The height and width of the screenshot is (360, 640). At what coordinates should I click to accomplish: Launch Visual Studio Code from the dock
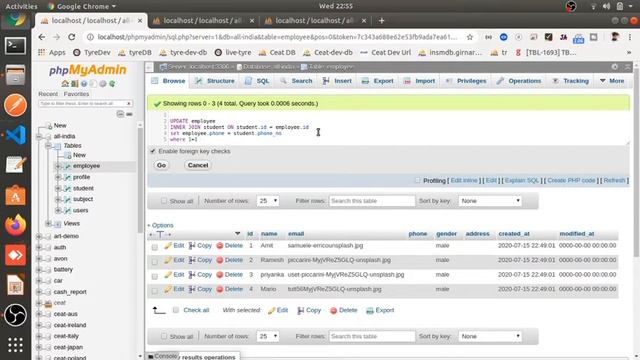click(x=15, y=135)
